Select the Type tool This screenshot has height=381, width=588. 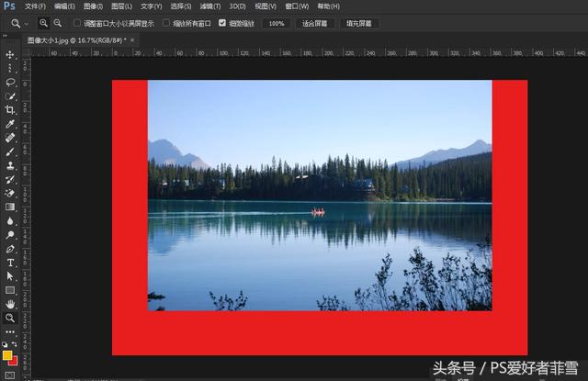[10, 263]
